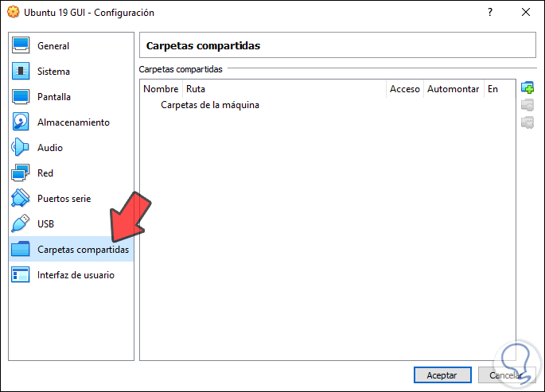The height and width of the screenshot is (392, 545).
Task: Open the help question mark button
Action: 489,13
